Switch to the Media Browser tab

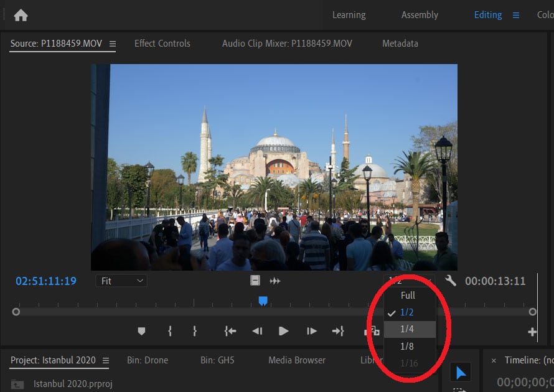pyautogui.click(x=297, y=360)
